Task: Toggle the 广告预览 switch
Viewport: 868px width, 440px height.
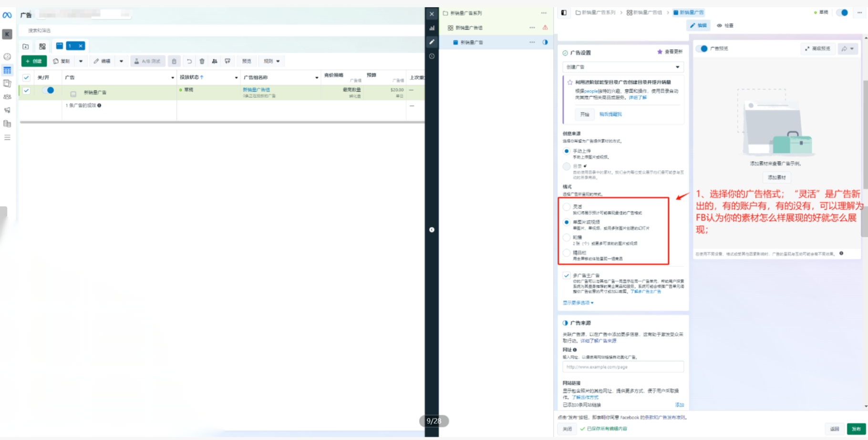Action: [702, 49]
